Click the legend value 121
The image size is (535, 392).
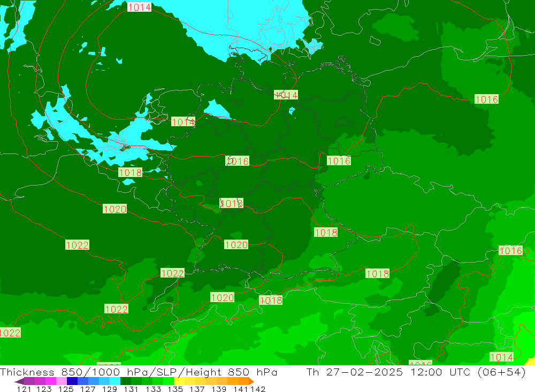click(24, 389)
